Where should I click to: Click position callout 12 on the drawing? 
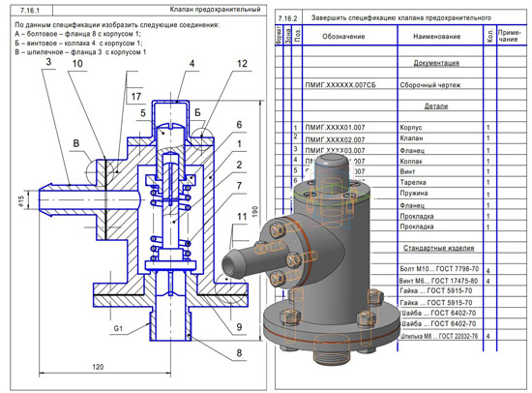pyautogui.click(x=242, y=64)
